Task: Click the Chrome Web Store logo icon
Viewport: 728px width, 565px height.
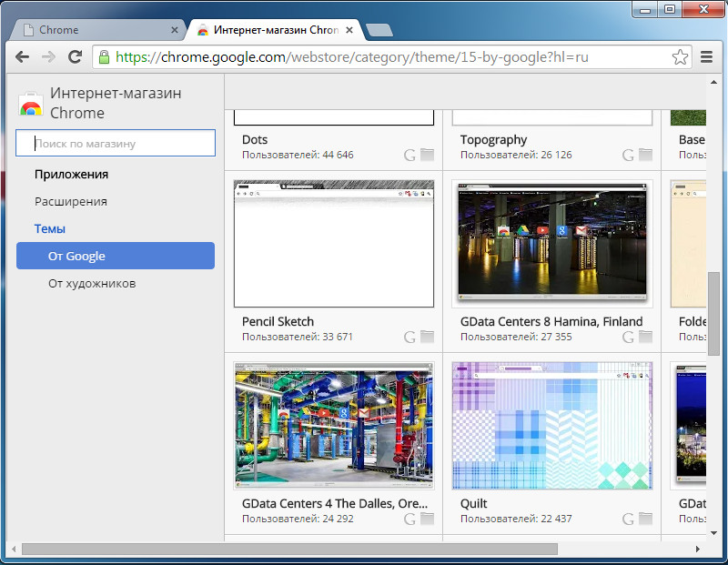Action: pos(31,104)
